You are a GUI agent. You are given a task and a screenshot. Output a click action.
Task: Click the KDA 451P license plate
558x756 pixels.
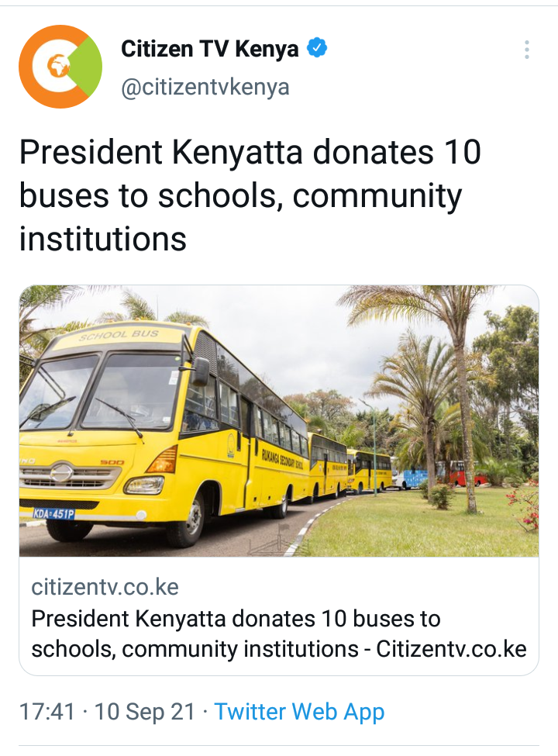(54, 514)
